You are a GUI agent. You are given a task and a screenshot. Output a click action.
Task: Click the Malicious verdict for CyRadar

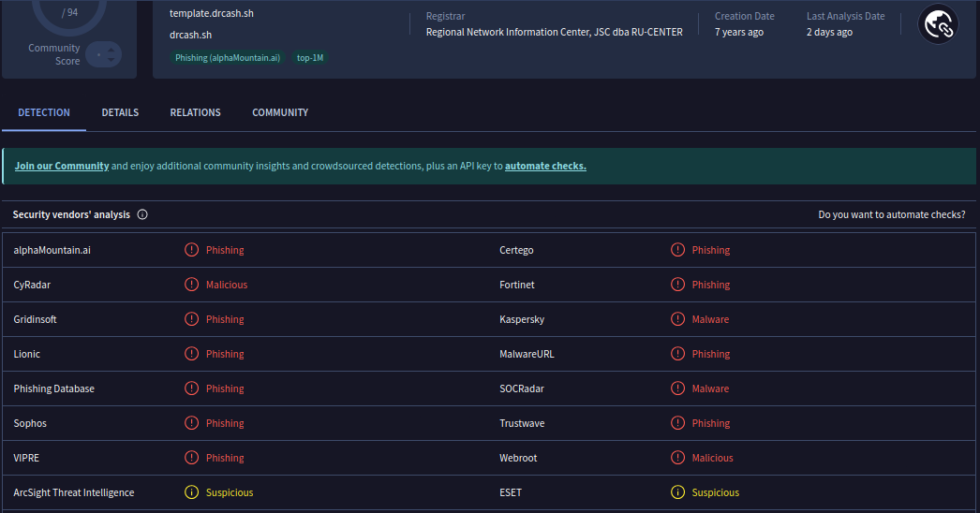pos(227,285)
